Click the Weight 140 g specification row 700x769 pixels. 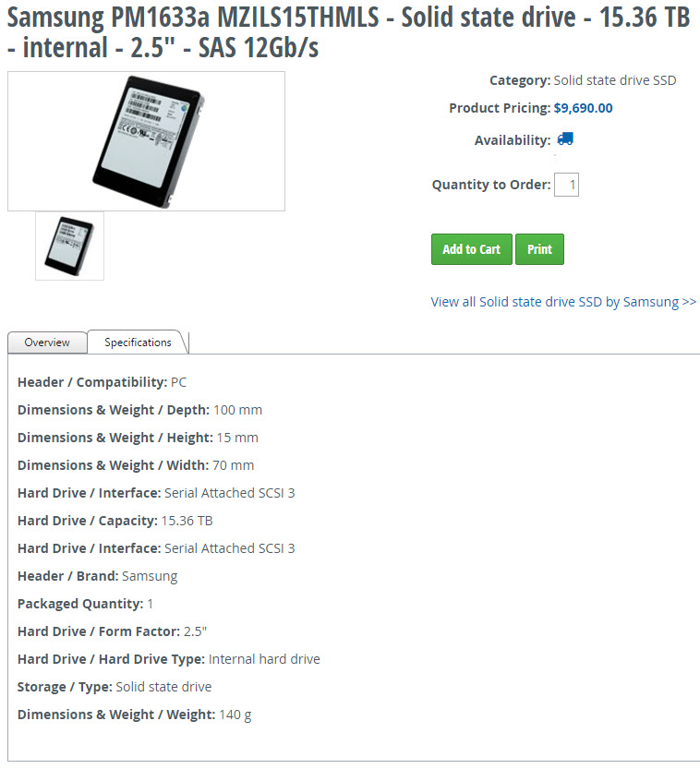point(135,715)
